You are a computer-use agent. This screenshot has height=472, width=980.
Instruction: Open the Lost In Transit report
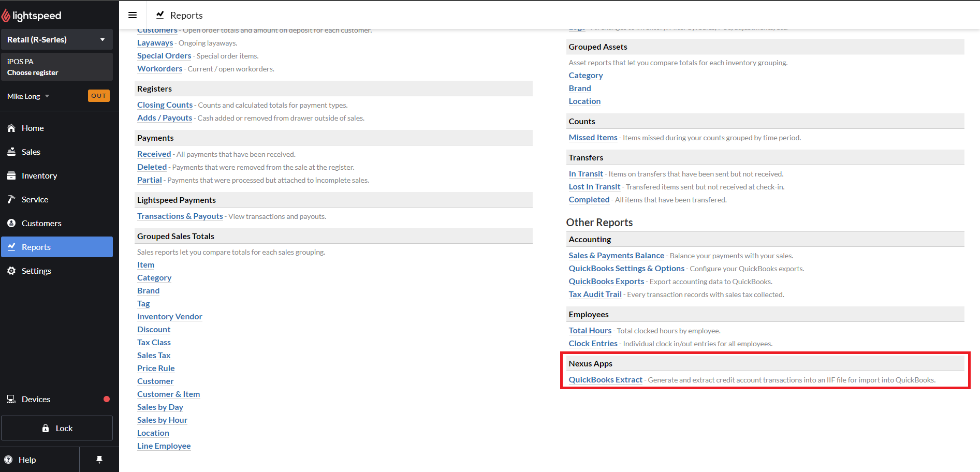[595, 187]
